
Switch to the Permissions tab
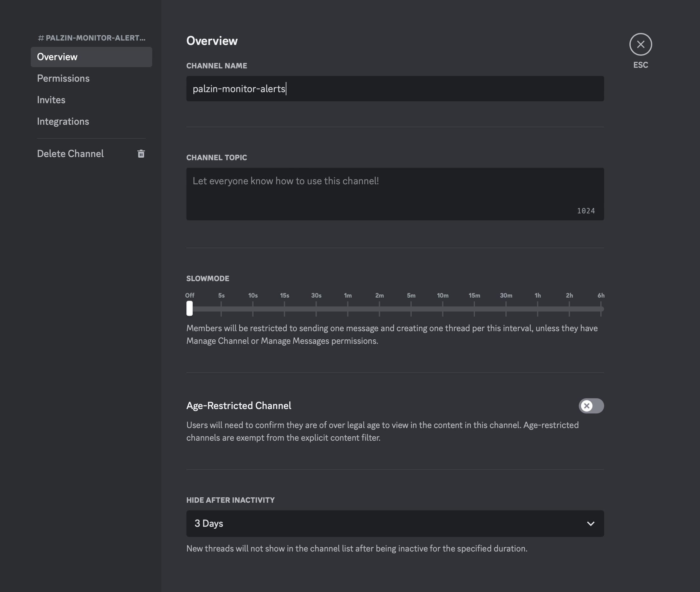pos(91,79)
